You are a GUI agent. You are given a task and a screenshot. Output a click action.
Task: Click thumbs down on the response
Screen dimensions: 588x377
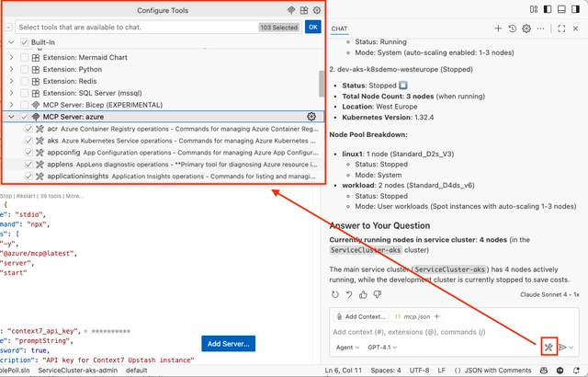(379, 294)
